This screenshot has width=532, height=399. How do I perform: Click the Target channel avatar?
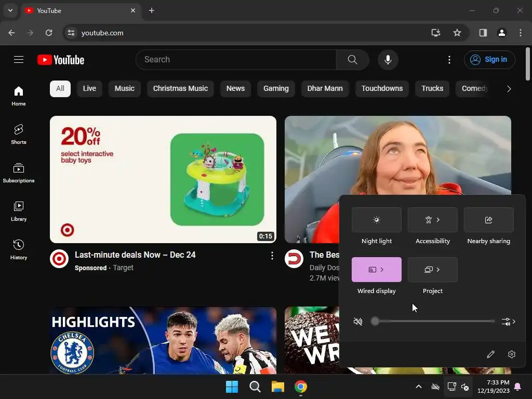(59, 259)
